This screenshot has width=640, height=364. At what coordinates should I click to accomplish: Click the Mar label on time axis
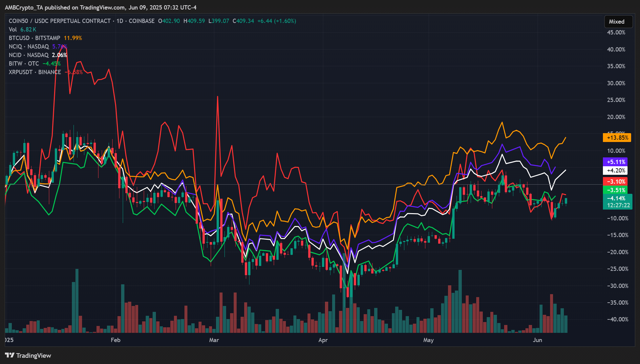(x=214, y=340)
